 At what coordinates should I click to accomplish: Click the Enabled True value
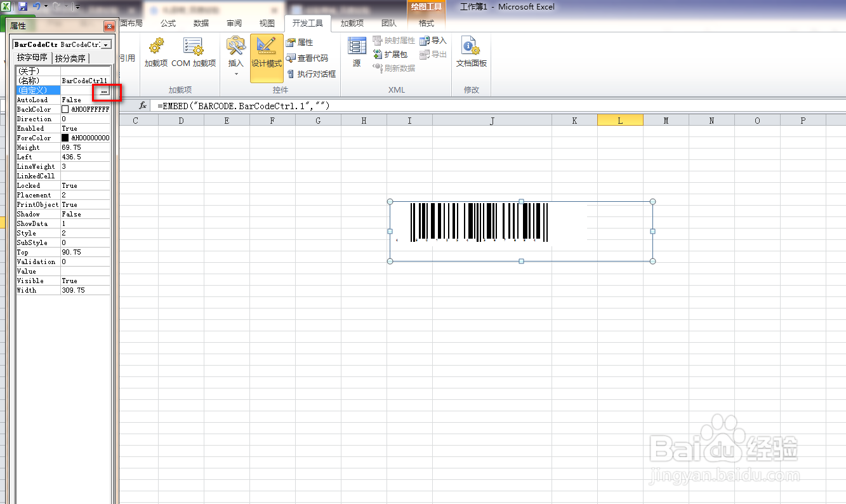point(85,128)
